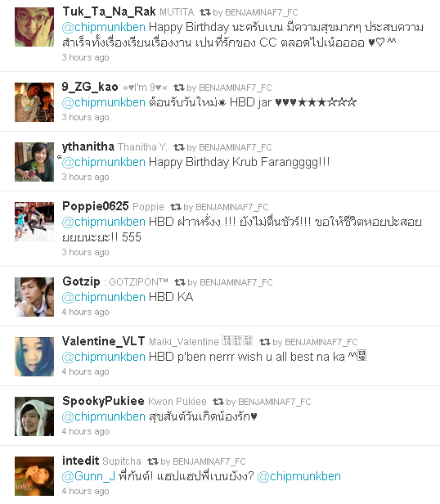
Task: Open Valentine_VLT avatar with blue hair
Action: pyautogui.click(x=34, y=357)
